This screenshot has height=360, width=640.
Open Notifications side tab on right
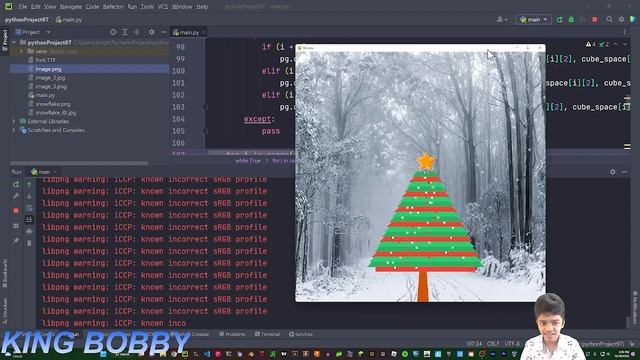pyautogui.click(x=635, y=308)
